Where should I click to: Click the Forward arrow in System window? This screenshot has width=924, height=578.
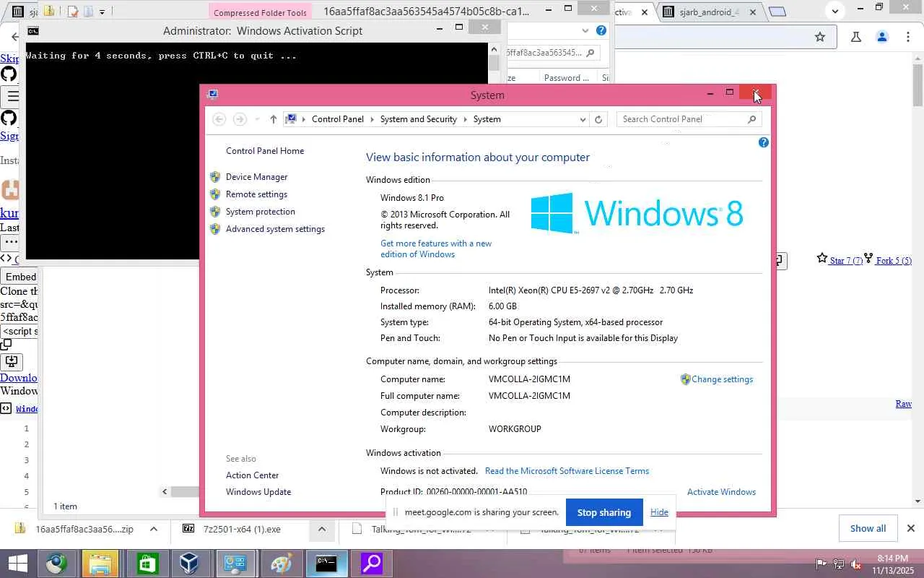point(240,119)
